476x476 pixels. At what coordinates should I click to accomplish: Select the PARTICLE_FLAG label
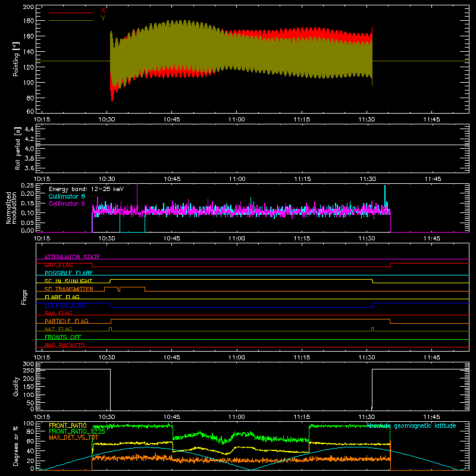(x=67, y=321)
